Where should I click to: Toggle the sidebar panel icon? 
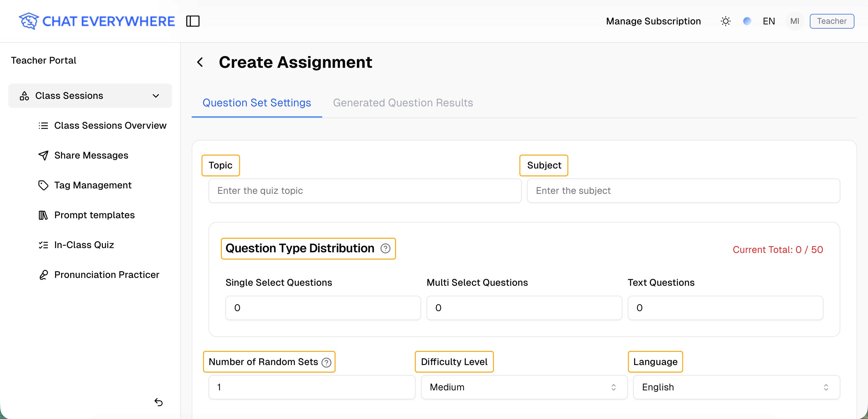tap(193, 21)
